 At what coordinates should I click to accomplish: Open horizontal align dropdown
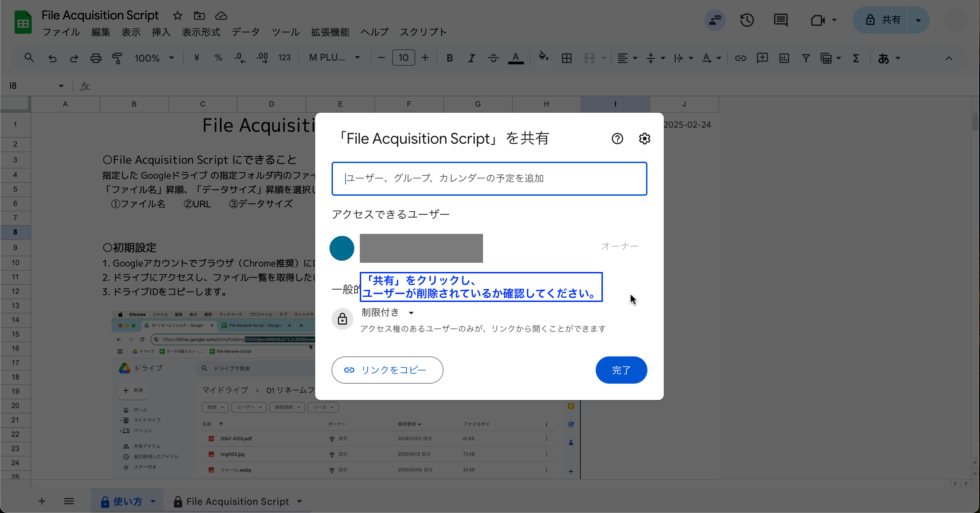pos(627,58)
